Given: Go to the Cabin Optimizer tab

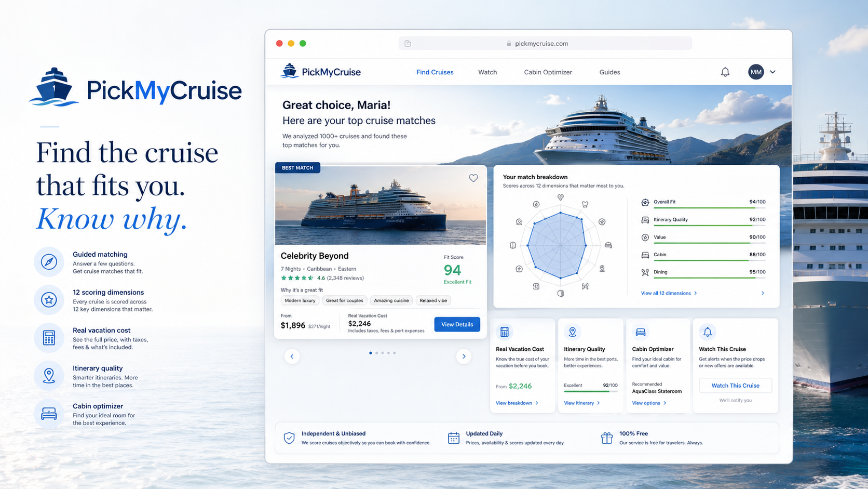Looking at the screenshot, I should (x=548, y=72).
